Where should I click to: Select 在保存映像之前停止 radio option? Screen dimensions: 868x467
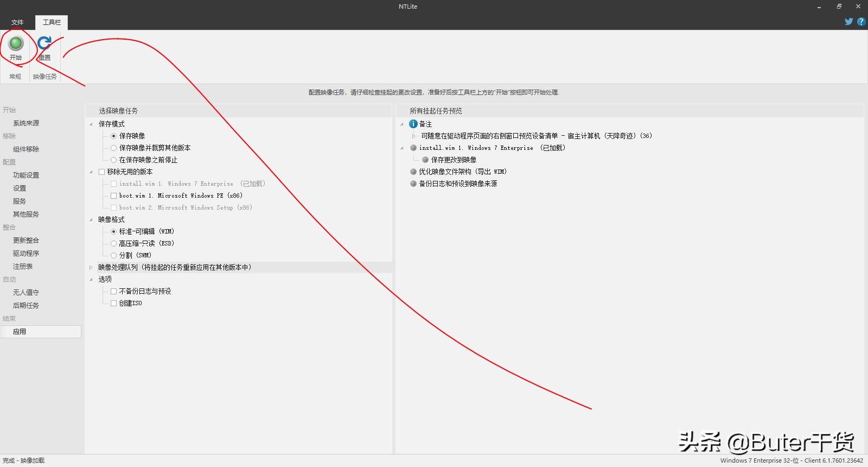click(x=113, y=160)
